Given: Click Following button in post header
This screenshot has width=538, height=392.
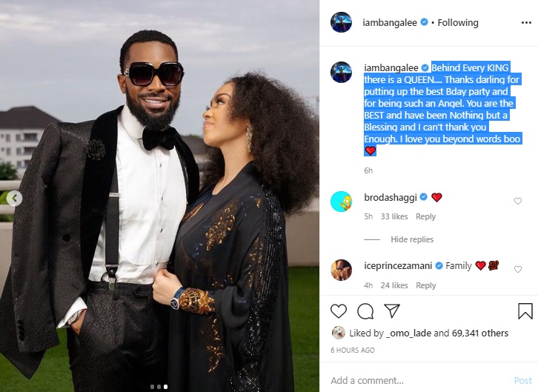Looking at the screenshot, I should click(x=458, y=22).
